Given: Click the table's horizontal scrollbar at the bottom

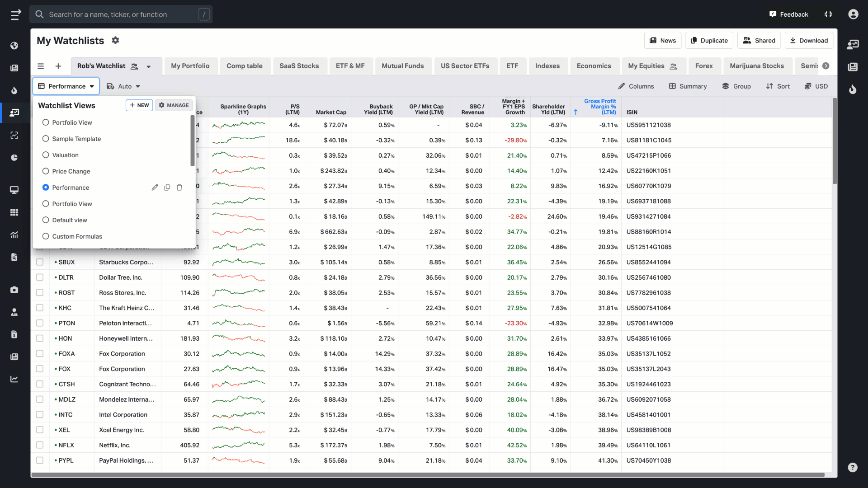Looking at the screenshot, I should (x=428, y=475).
